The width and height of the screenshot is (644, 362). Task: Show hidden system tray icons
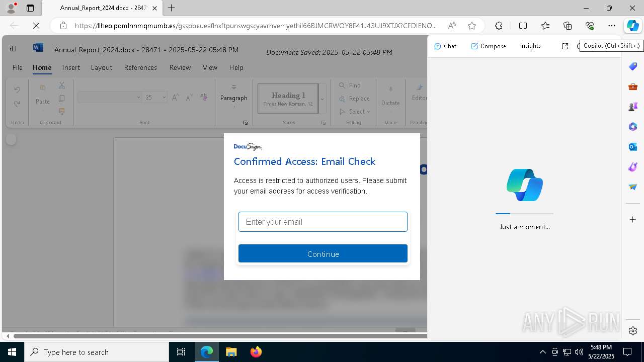click(543, 352)
